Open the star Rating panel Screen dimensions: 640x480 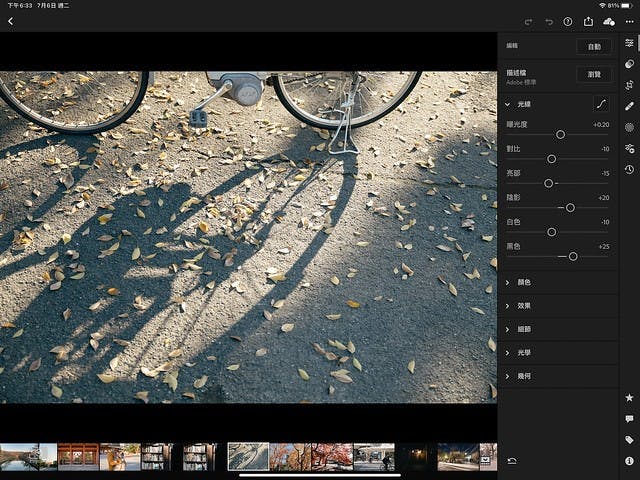tap(629, 398)
